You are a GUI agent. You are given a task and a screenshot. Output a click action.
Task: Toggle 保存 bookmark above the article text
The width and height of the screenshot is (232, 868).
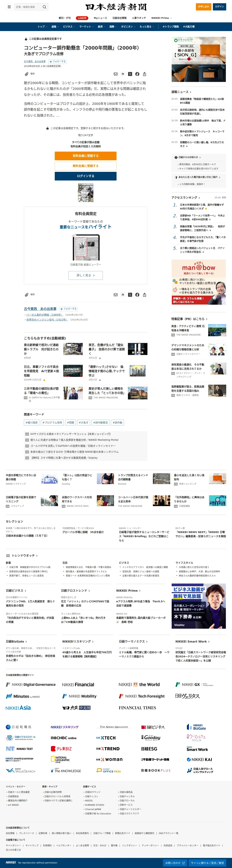[x=30, y=74]
